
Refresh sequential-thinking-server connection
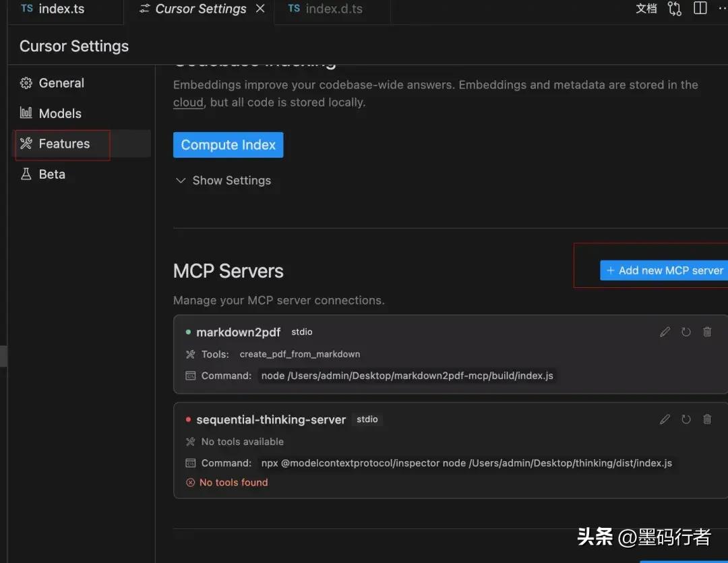pyautogui.click(x=686, y=419)
